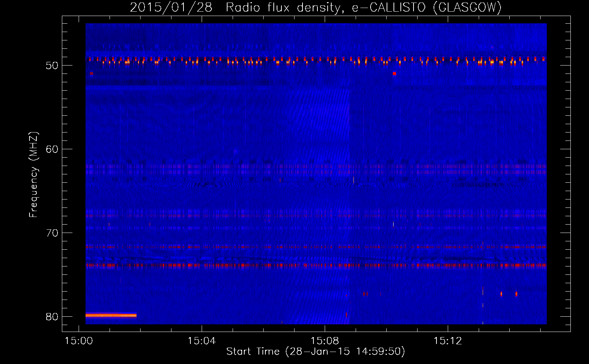This screenshot has height=364, width=589.
Task: Click the 15:12 time tick label
Action: (x=448, y=341)
